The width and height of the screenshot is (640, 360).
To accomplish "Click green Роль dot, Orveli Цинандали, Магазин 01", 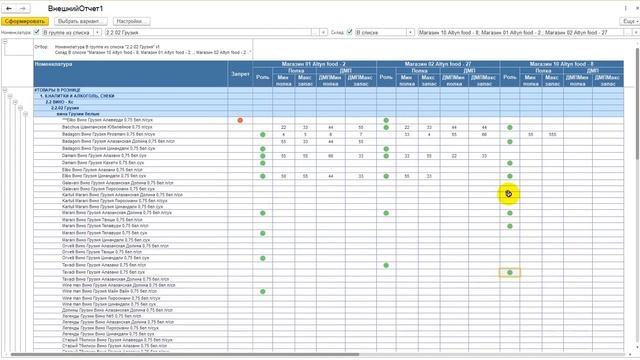I will point(263,258).
